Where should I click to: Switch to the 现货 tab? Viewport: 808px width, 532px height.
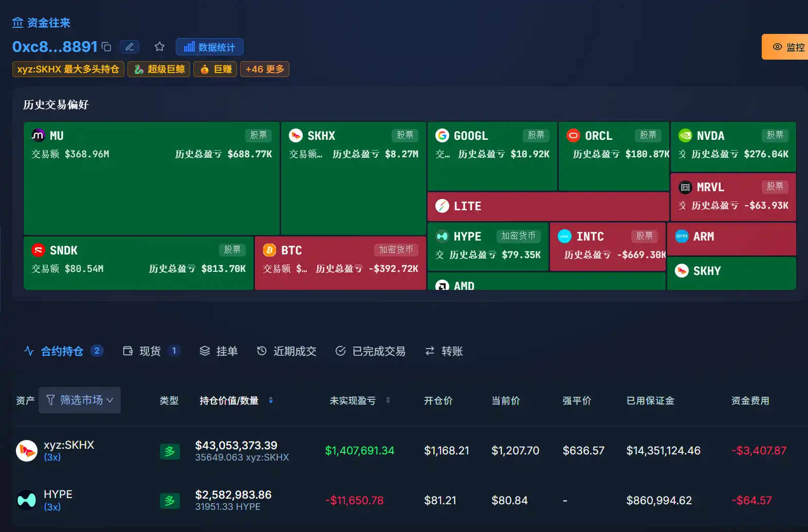point(152,351)
